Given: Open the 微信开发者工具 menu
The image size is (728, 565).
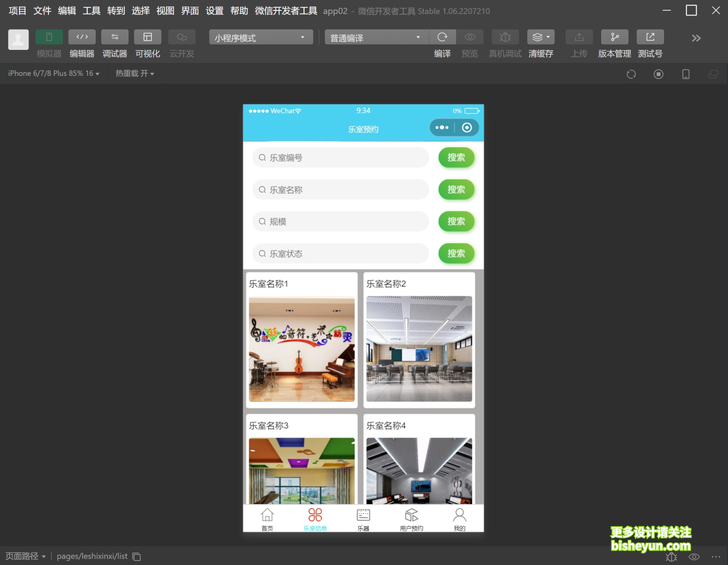Looking at the screenshot, I should coord(286,11).
